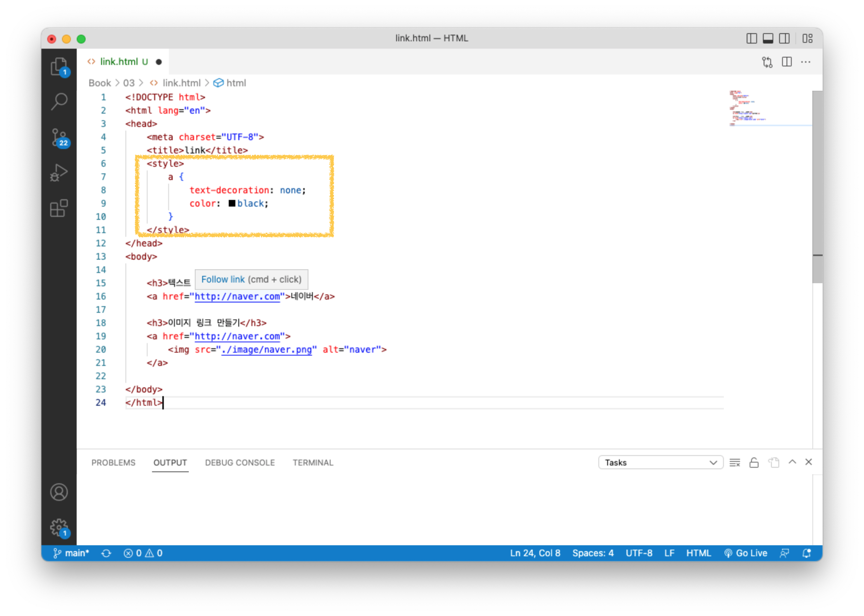
Task: Change end of line sequence LF
Action: click(x=670, y=553)
